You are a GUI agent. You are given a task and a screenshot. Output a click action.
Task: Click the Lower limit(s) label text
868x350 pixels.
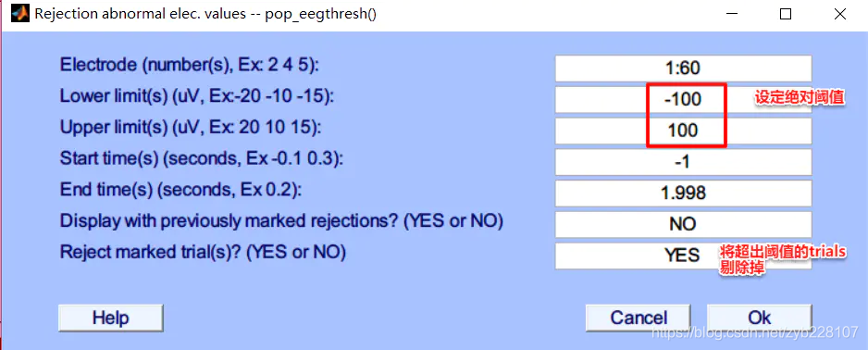click(197, 96)
